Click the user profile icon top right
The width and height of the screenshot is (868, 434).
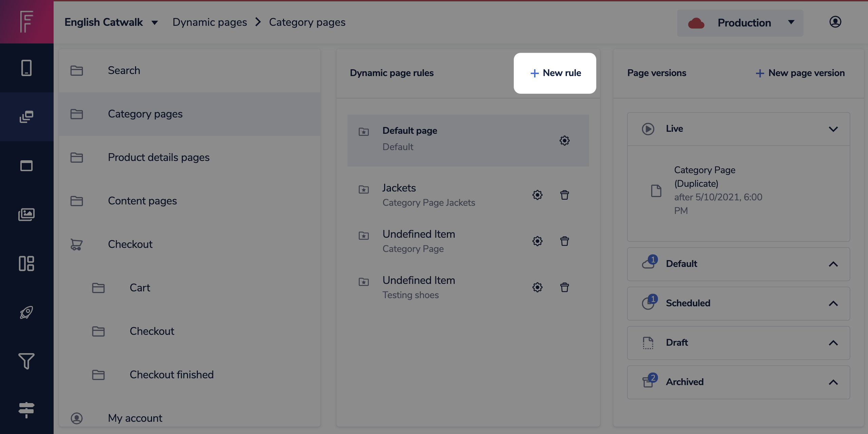[835, 22]
